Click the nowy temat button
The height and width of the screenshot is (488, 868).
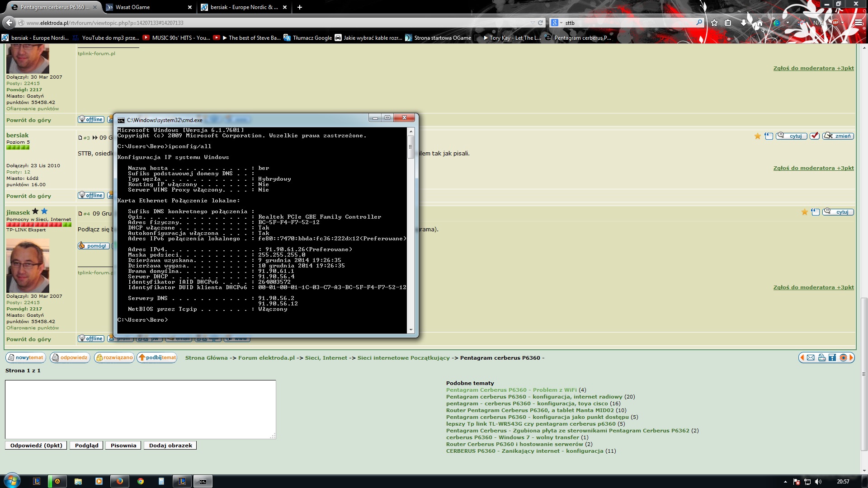click(26, 358)
